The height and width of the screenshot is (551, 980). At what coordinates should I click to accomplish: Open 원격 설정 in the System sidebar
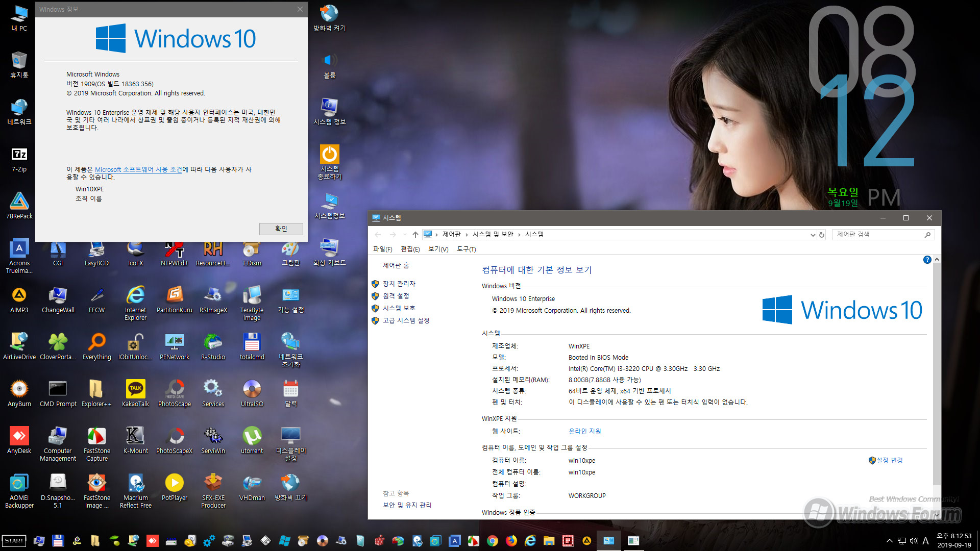pos(396,296)
